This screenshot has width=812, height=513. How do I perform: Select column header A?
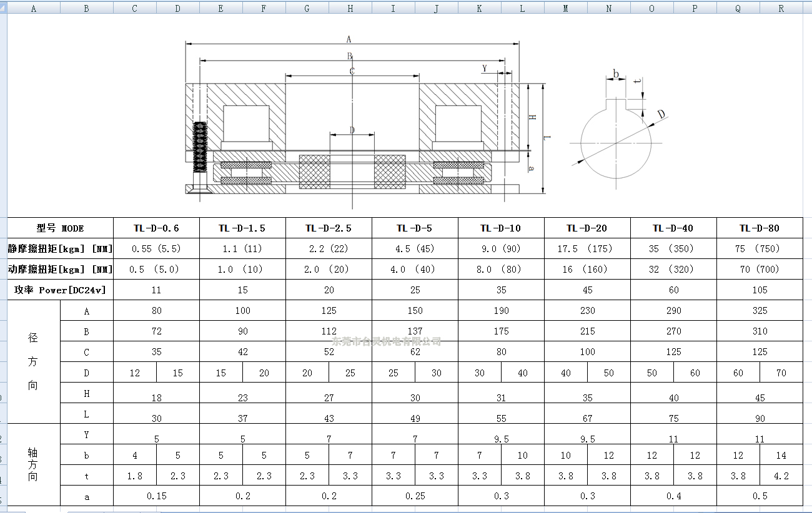[34, 7]
